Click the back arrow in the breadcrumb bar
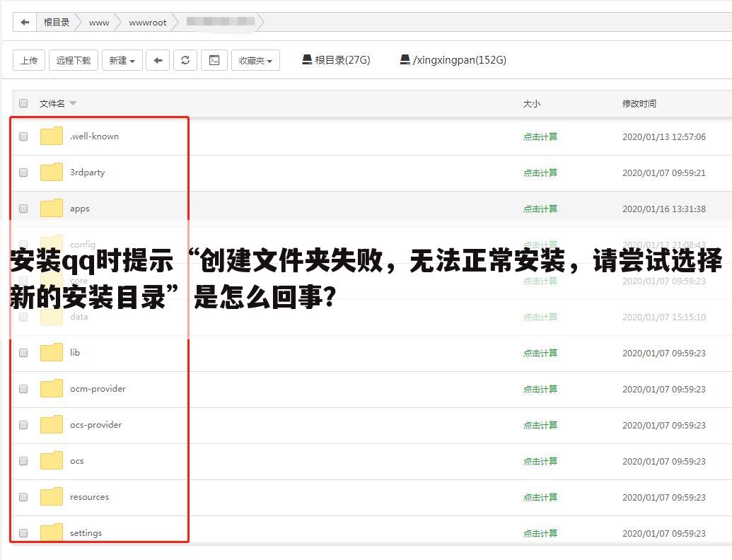The height and width of the screenshot is (560, 732). (x=25, y=23)
